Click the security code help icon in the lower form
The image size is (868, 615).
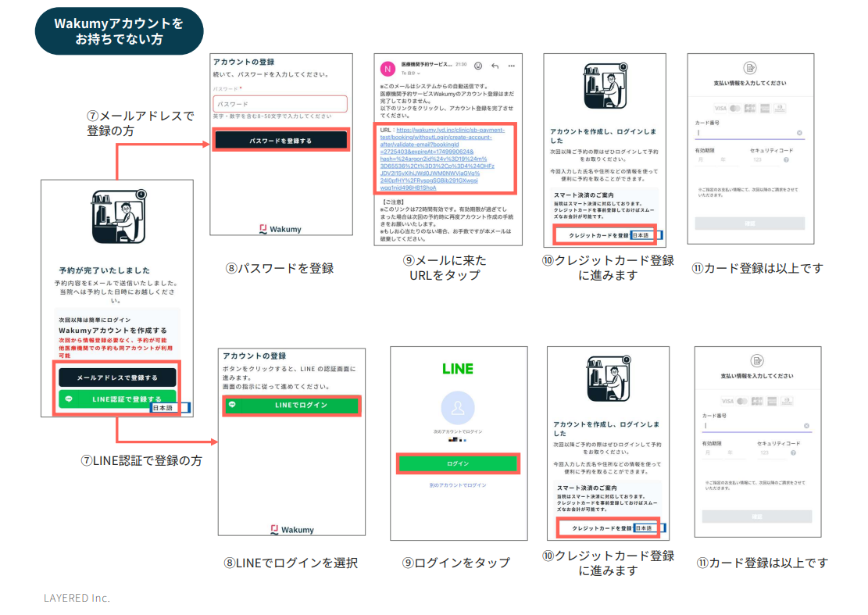793,452
